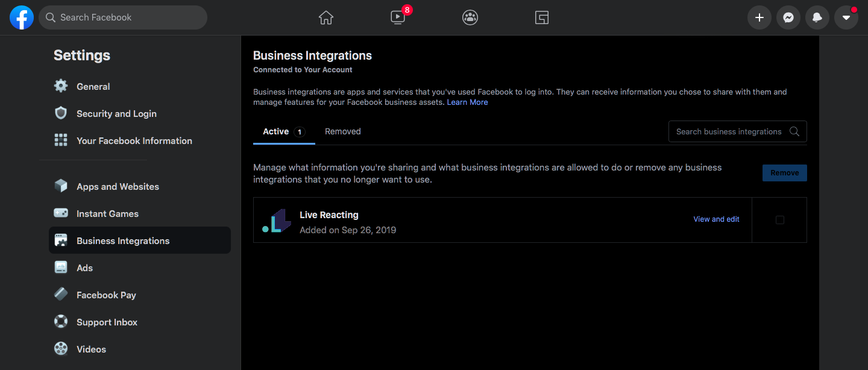This screenshot has height=370, width=868.
Task: Click the Search business integrations field
Action: (x=738, y=131)
